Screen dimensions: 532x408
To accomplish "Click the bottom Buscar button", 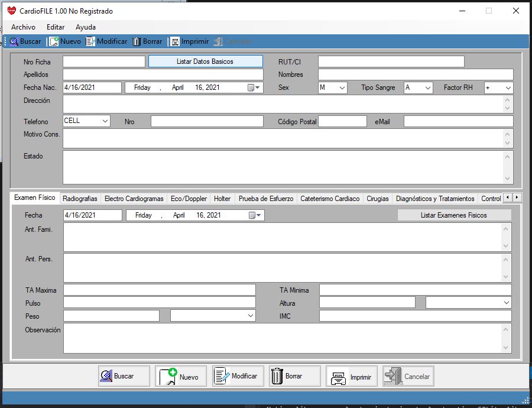I will [124, 376].
